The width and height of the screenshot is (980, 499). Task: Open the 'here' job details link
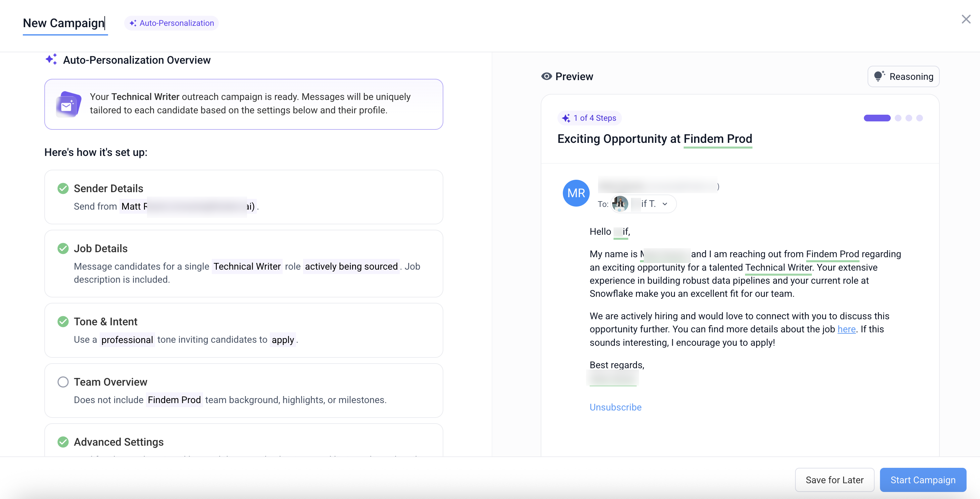(x=846, y=329)
